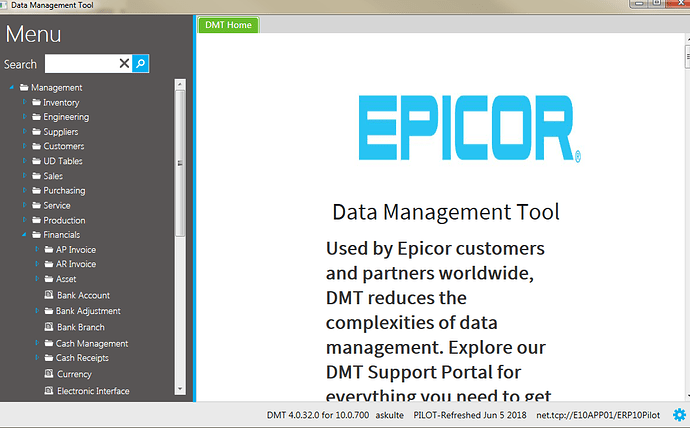Click the Customers folder icon
The height and width of the screenshot is (428, 690).
[x=37, y=146]
